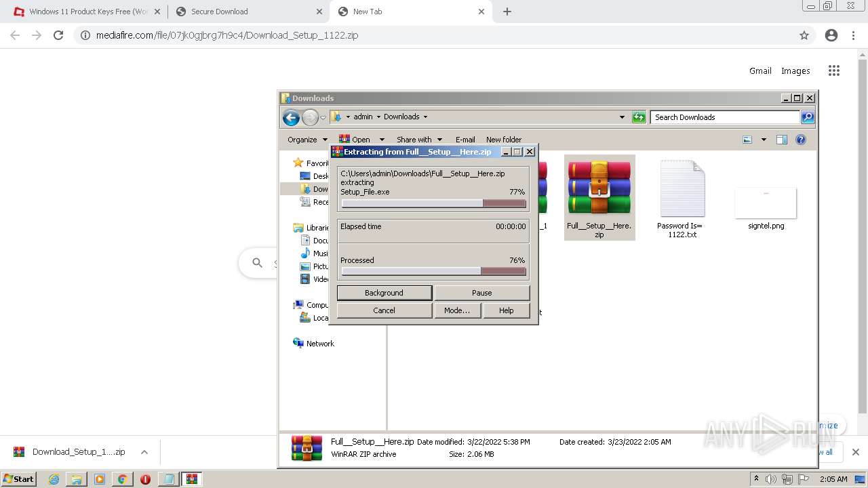Screen dimensions: 868x488
Task: Select Libraries in the navigation pane
Action: (x=311, y=228)
